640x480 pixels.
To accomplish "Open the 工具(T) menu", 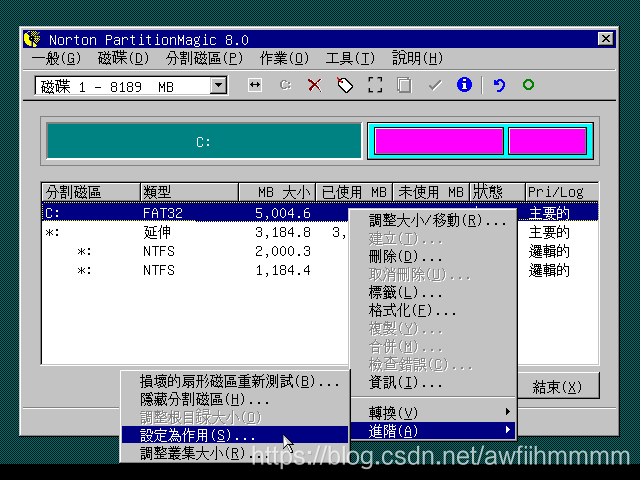I will 350,58.
